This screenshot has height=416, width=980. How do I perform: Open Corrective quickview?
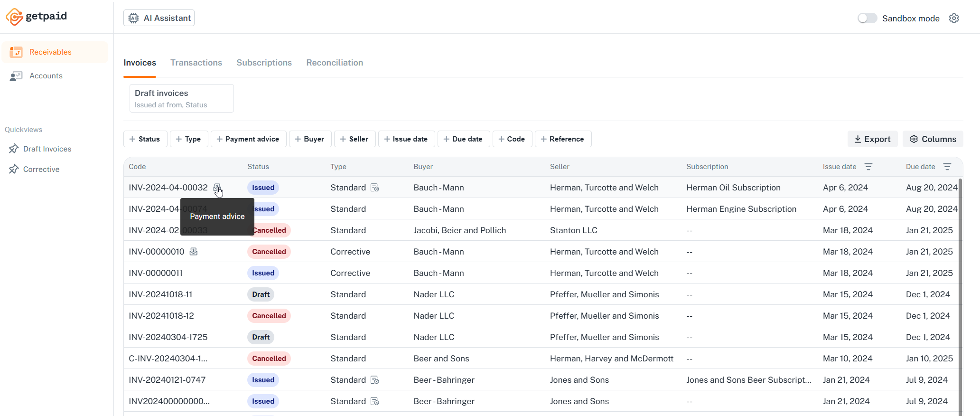(x=41, y=169)
